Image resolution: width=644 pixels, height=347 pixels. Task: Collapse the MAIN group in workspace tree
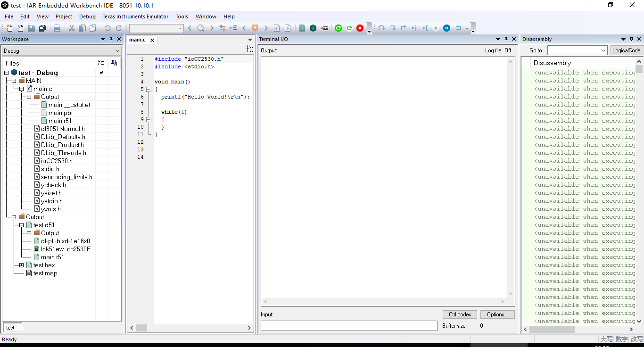[14, 81]
